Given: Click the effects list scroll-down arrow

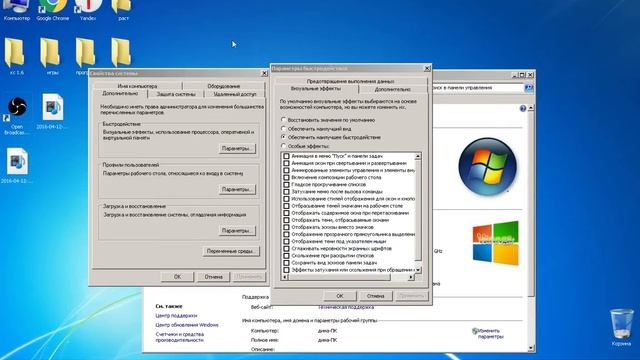Looking at the screenshot, I should (418, 270).
